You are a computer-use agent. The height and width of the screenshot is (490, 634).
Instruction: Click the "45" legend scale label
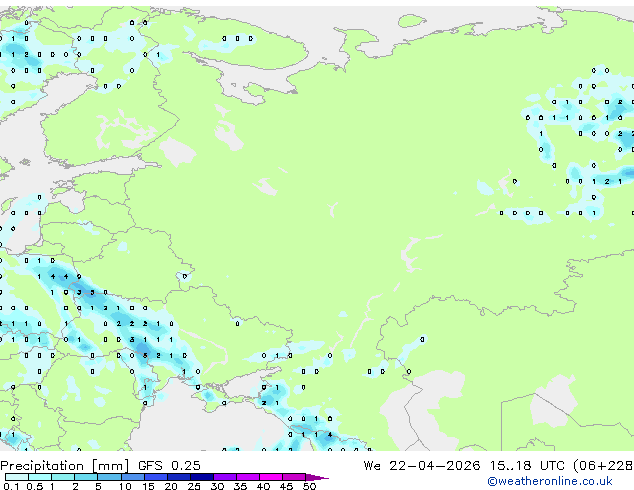(286, 486)
